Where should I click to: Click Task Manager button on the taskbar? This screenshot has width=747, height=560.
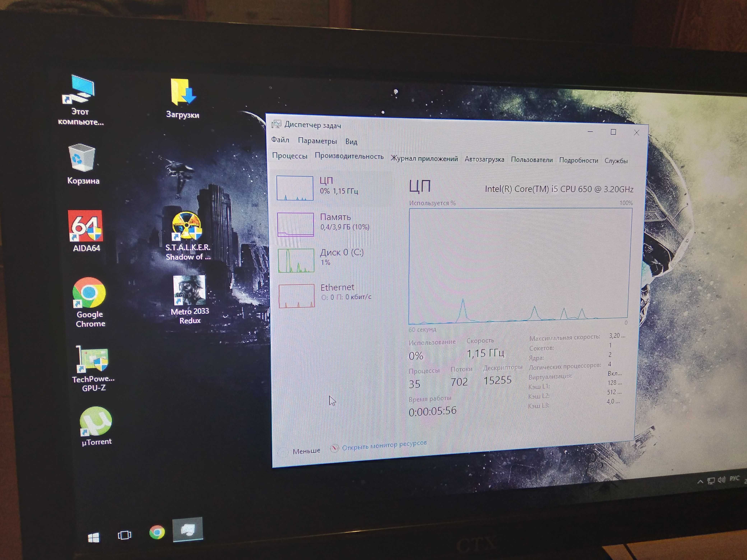click(x=188, y=529)
